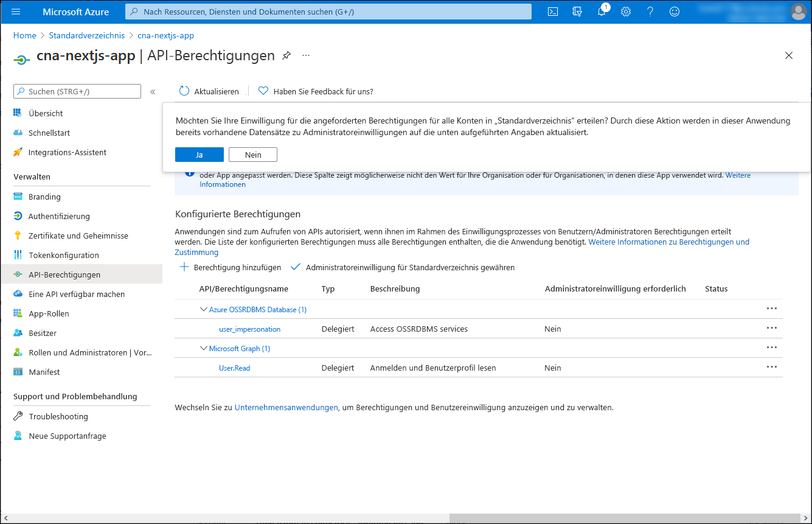Open the Azure portal hamburger menu
The width and height of the screenshot is (812, 524).
coord(16,12)
